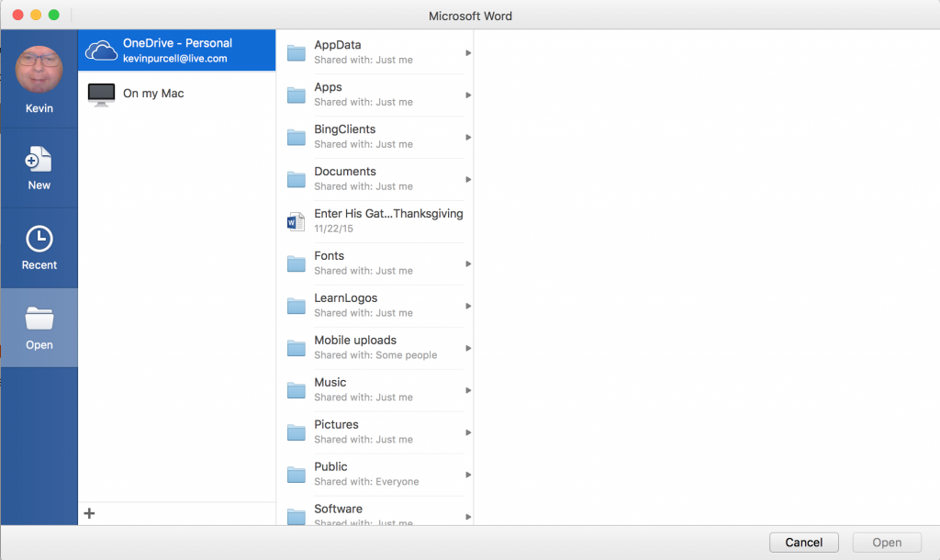The width and height of the screenshot is (940, 560).
Task: Expand the Public folder arrow
Action: pyautogui.click(x=468, y=475)
